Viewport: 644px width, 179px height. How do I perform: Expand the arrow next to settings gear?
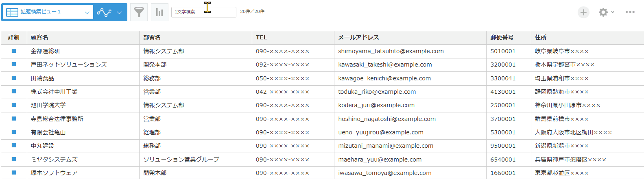(x=613, y=12)
